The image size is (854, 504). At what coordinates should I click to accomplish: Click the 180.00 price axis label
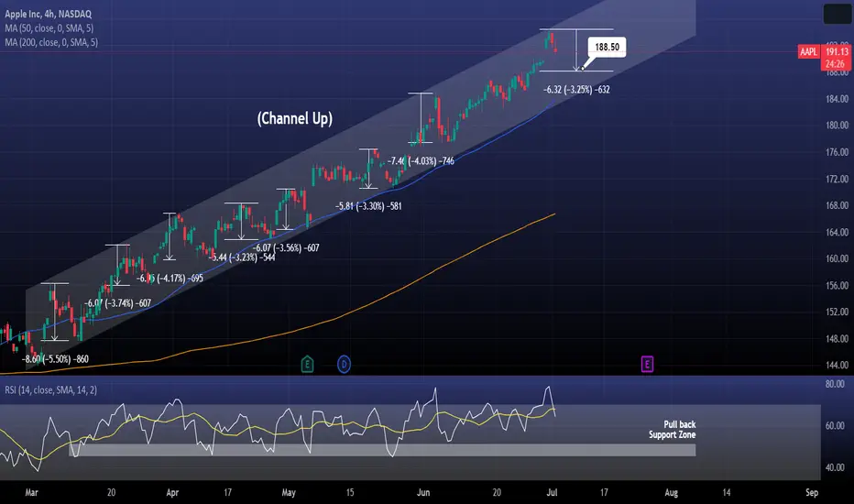(838, 126)
